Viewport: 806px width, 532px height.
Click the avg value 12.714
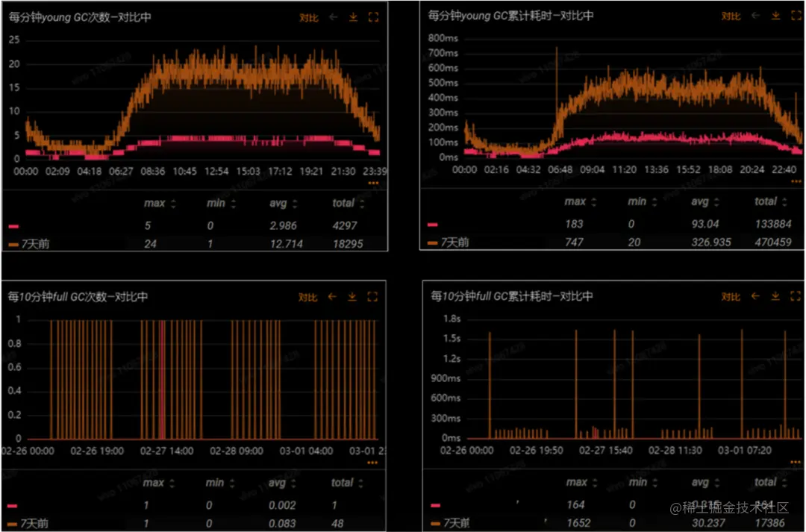(x=287, y=244)
